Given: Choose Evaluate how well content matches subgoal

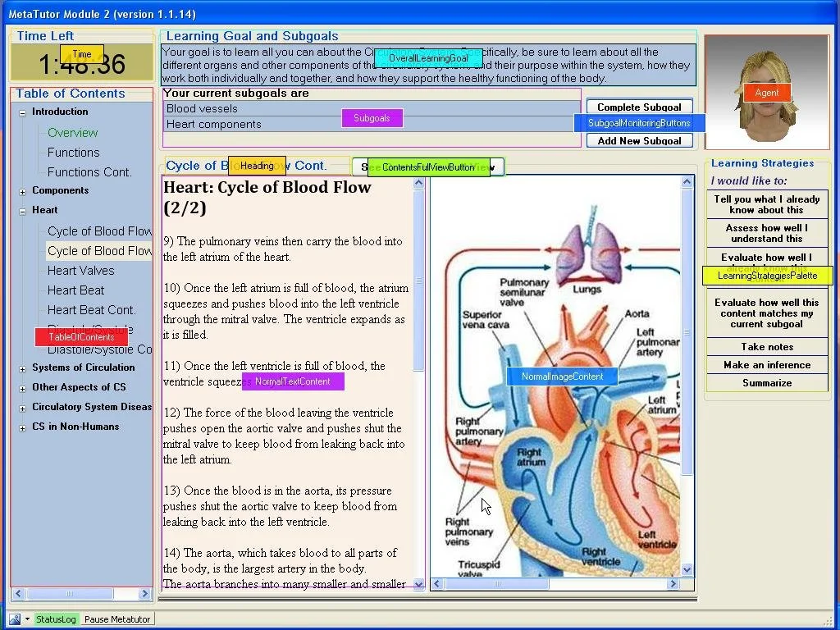Looking at the screenshot, I should click(767, 313).
